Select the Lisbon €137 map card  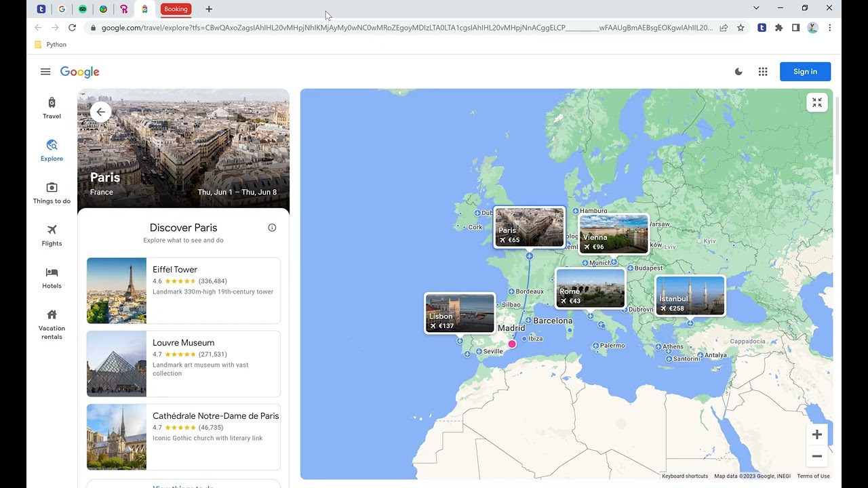click(460, 313)
